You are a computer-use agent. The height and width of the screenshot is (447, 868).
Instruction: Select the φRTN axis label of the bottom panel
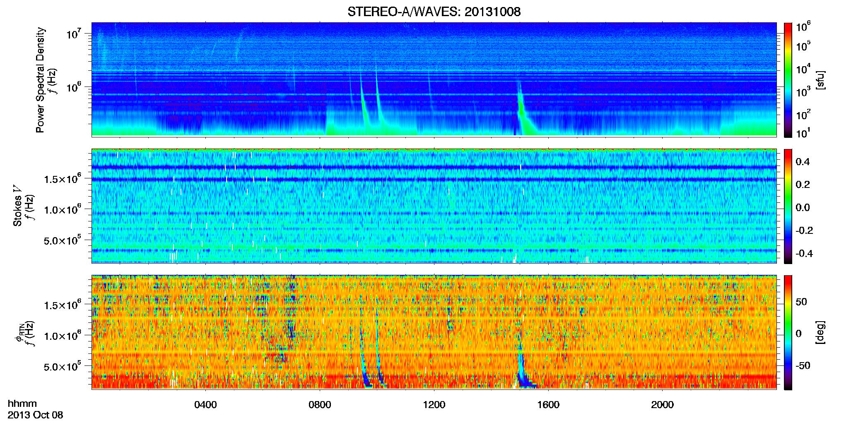[19, 333]
